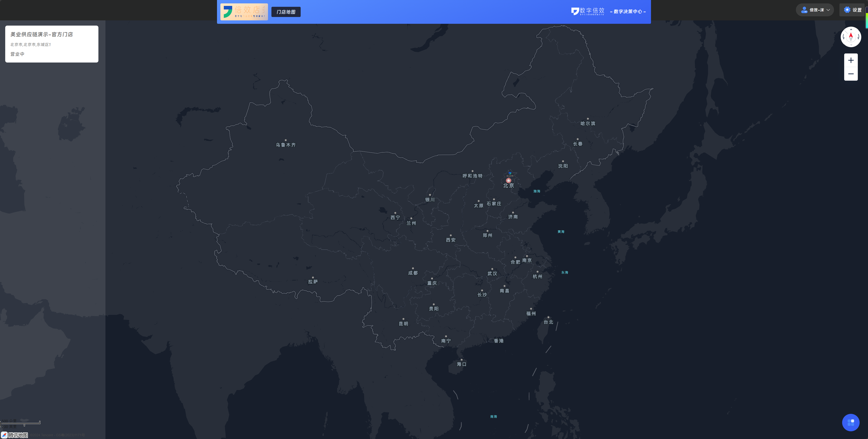Screen dimensions: 868x439
Task: Expand the 倍效-沫 user dropdown arrow
Action: click(x=828, y=10)
